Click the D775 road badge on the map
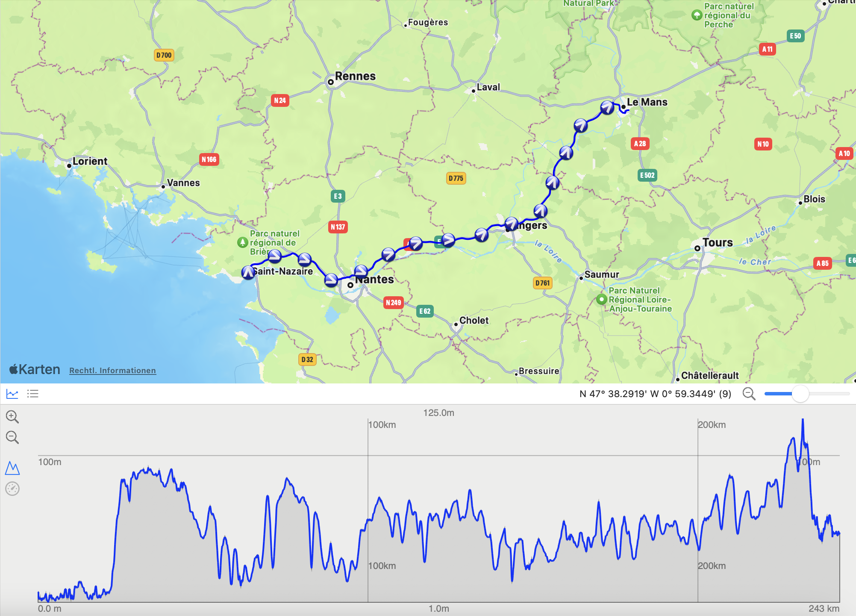 [x=456, y=179]
